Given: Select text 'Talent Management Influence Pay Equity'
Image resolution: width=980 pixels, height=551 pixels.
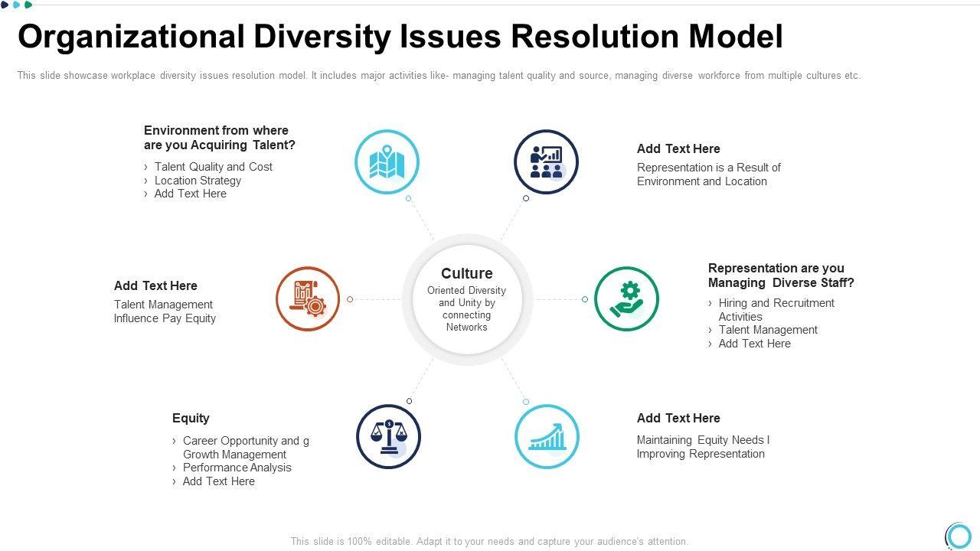Looking at the screenshot, I should tap(165, 311).
